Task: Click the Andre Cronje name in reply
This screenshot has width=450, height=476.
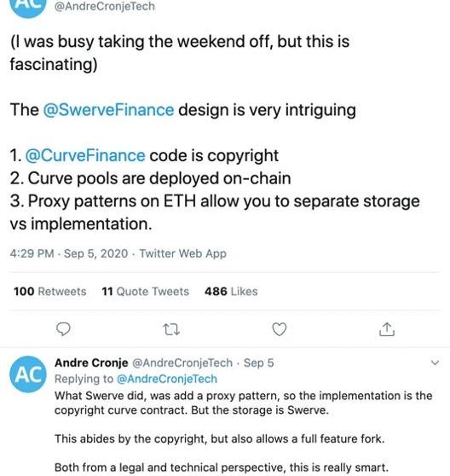Action: [x=91, y=363]
